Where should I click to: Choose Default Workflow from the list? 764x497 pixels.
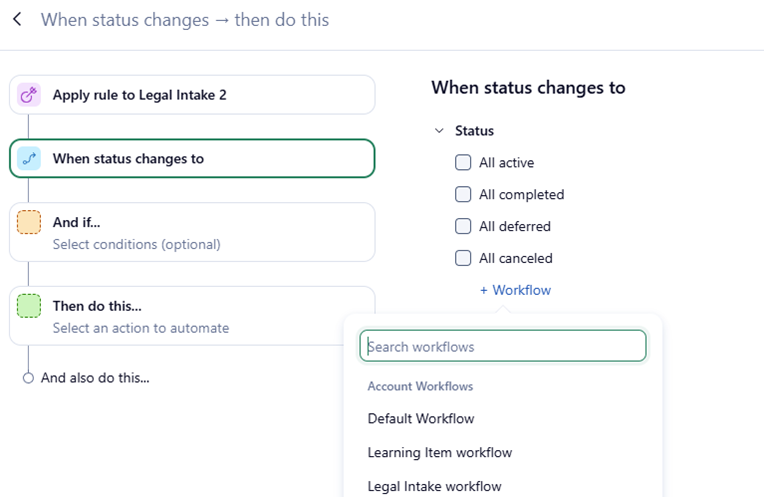[x=421, y=418]
